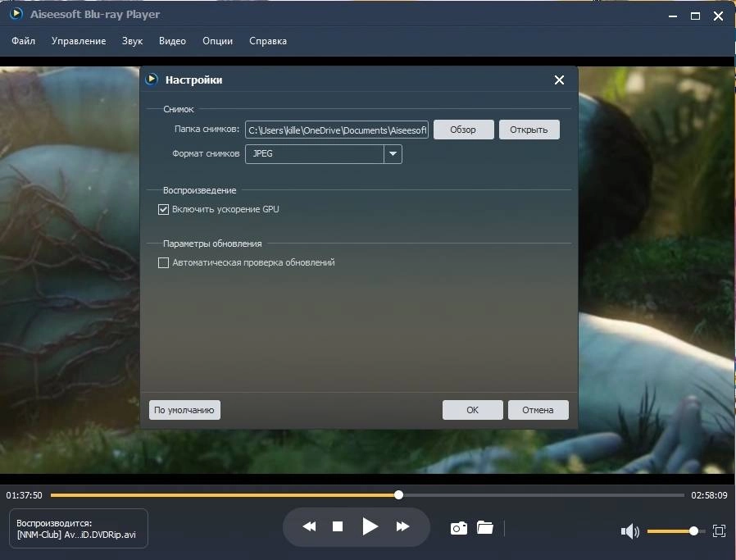The width and height of the screenshot is (736, 560).
Task: Click the Обзор button
Action: pos(463,130)
